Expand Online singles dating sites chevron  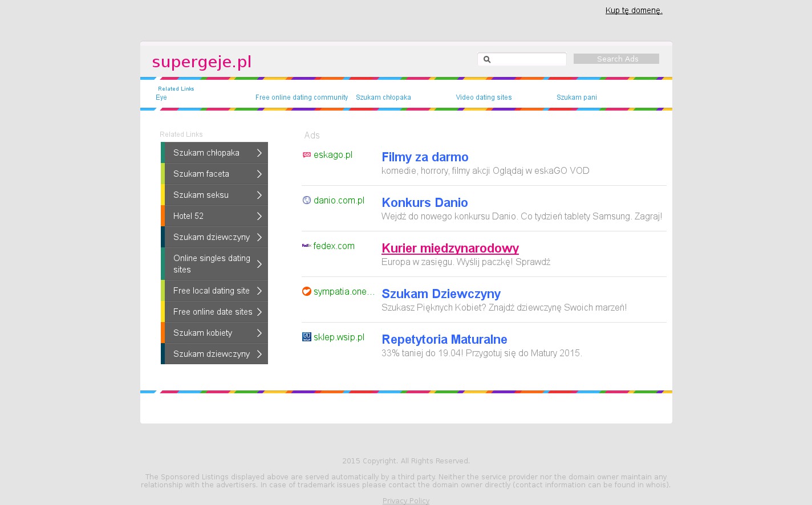[259, 264]
